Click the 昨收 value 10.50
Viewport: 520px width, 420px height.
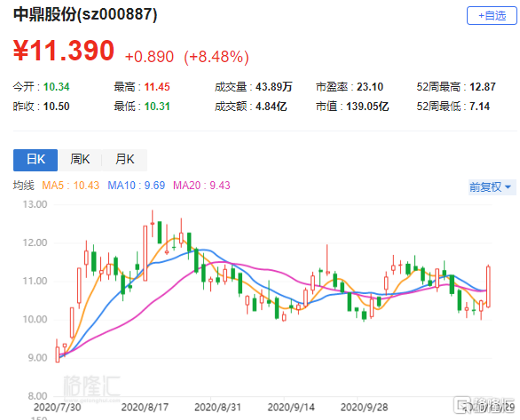[x=57, y=107]
